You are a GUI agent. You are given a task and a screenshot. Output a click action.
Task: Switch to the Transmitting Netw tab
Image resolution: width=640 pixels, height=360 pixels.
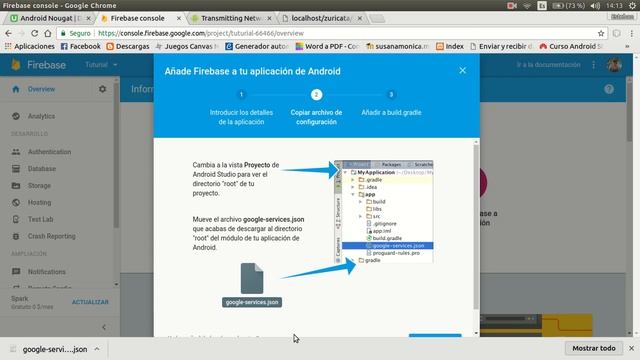tap(231, 18)
